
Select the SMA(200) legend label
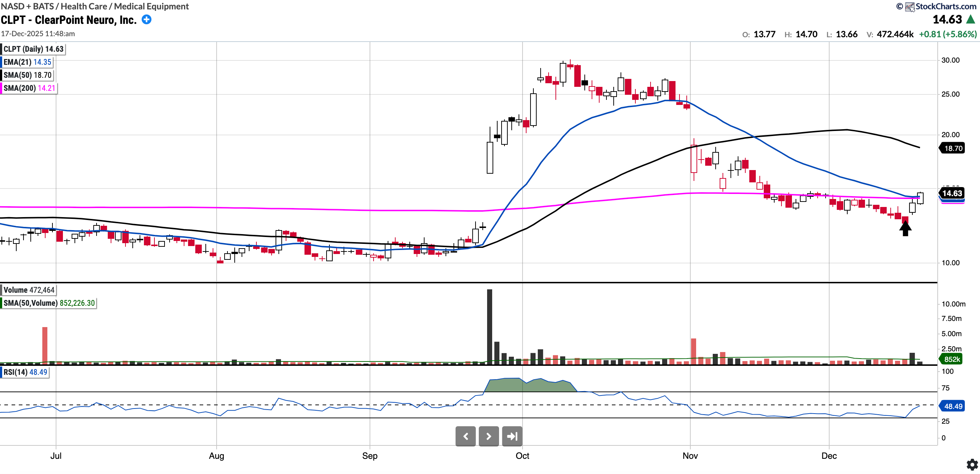29,88
